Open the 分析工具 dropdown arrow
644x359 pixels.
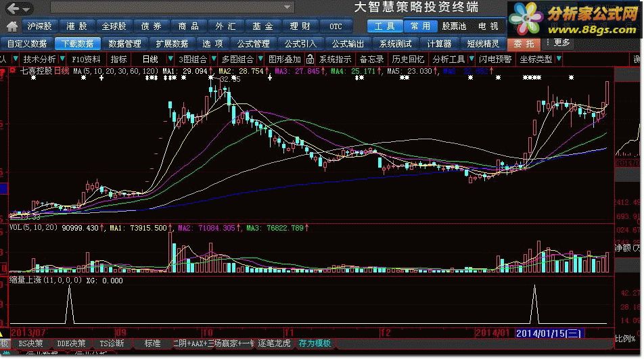[x=471, y=59]
